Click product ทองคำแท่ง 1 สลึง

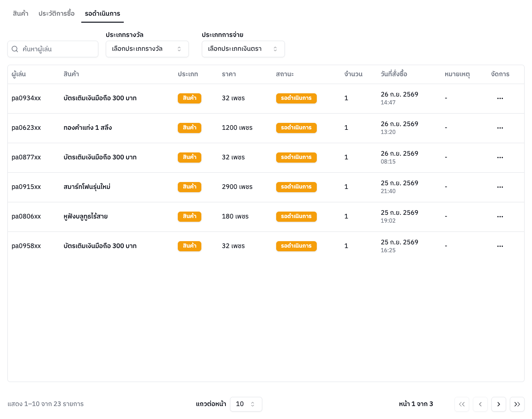coord(88,128)
